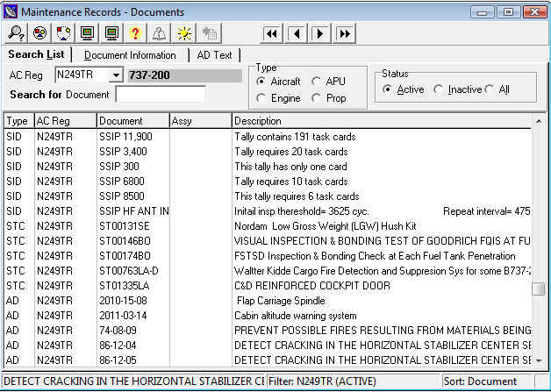Viewport: 551px width, 392px height.
Task: Go to next record with right arrow
Action: pyautogui.click(x=319, y=33)
